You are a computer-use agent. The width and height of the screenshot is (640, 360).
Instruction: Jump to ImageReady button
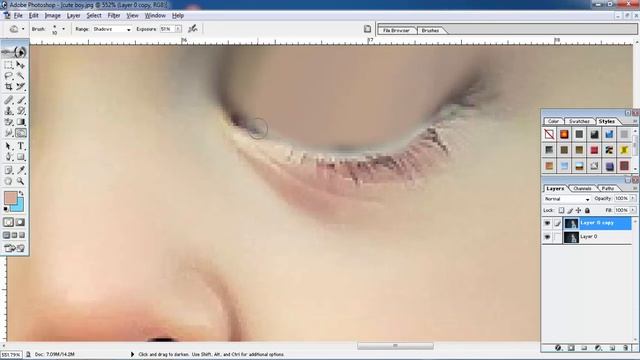click(15, 248)
